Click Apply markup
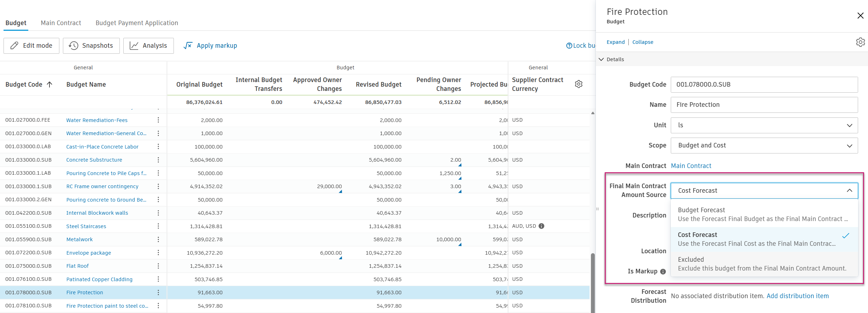The height and width of the screenshot is (313, 868). pos(210,46)
